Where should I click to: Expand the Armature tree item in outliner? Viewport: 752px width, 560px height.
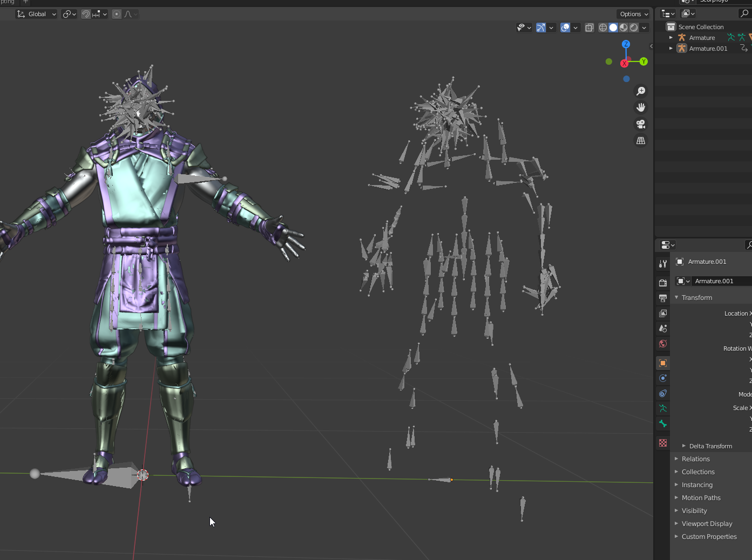coord(671,38)
